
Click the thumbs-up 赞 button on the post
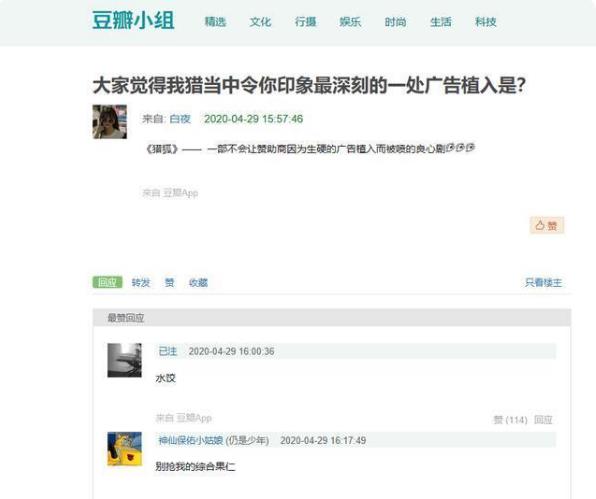[547, 225]
